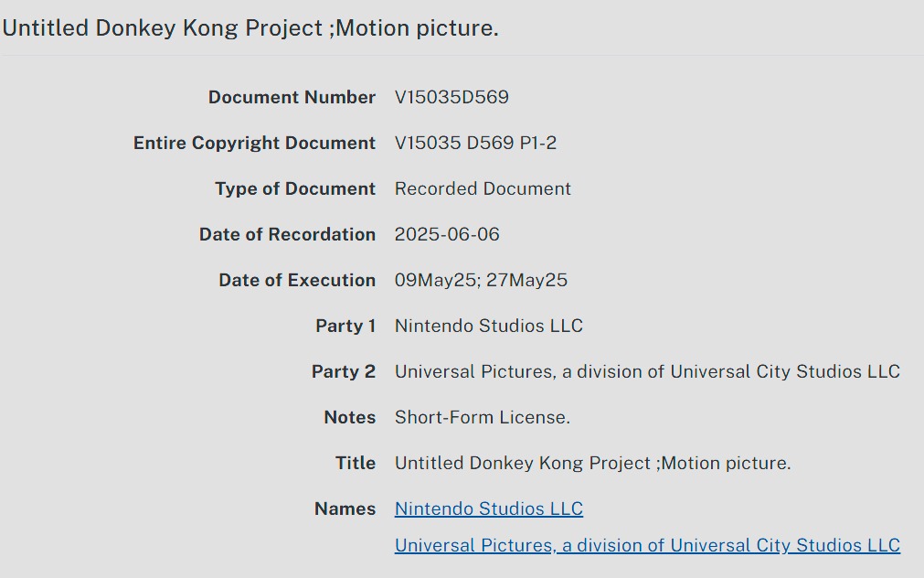924x578 pixels.
Task: Click the Type of Document label
Action: point(295,188)
